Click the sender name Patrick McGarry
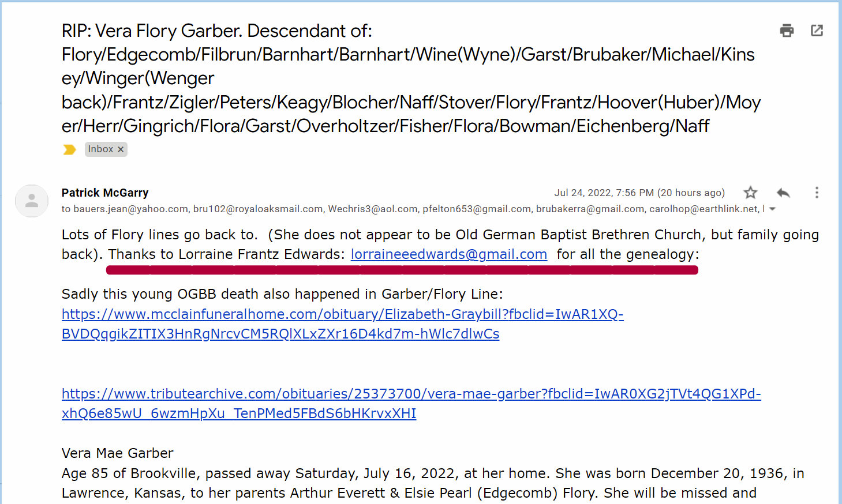 click(x=105, y=193)
